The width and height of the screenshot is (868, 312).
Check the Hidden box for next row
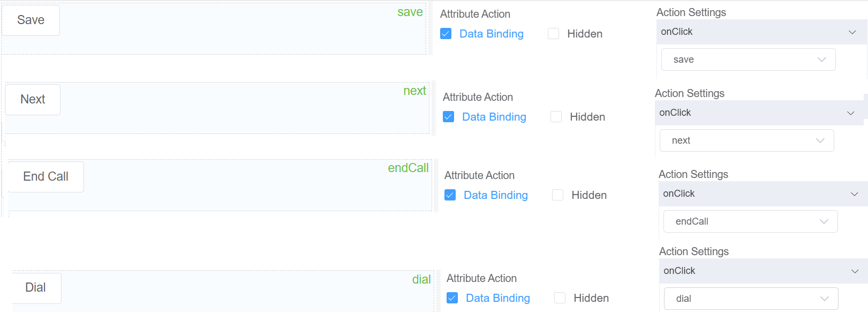[x=556, y=117]
